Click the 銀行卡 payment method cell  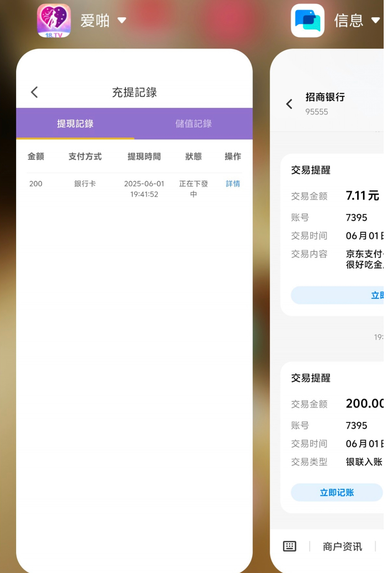point(85,184)
